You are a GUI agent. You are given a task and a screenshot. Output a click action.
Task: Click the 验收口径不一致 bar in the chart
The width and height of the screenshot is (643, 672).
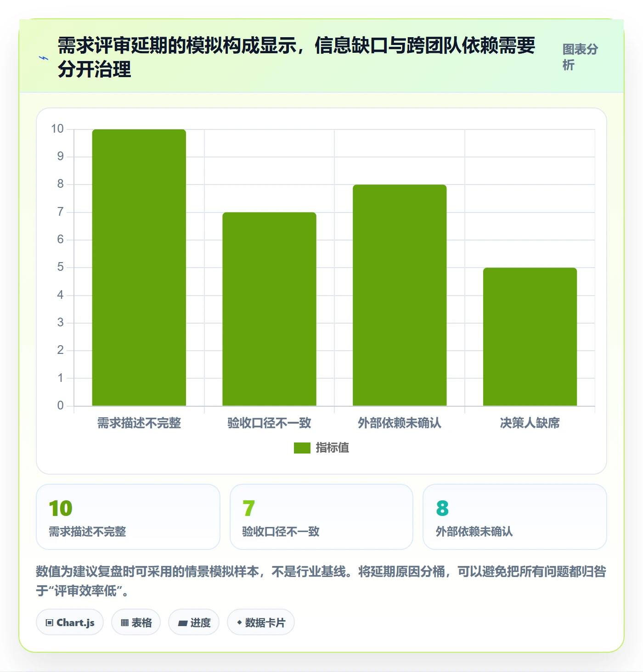270,309
